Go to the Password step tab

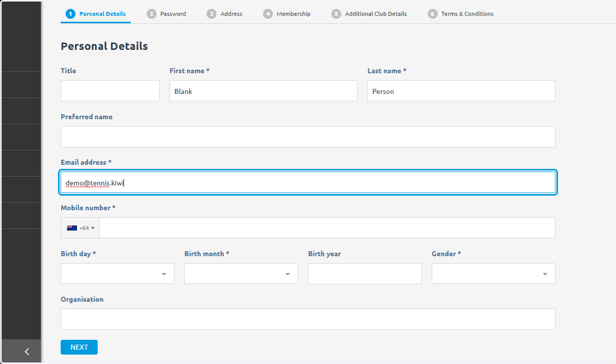pyautogui.click(x=167, y=14)
